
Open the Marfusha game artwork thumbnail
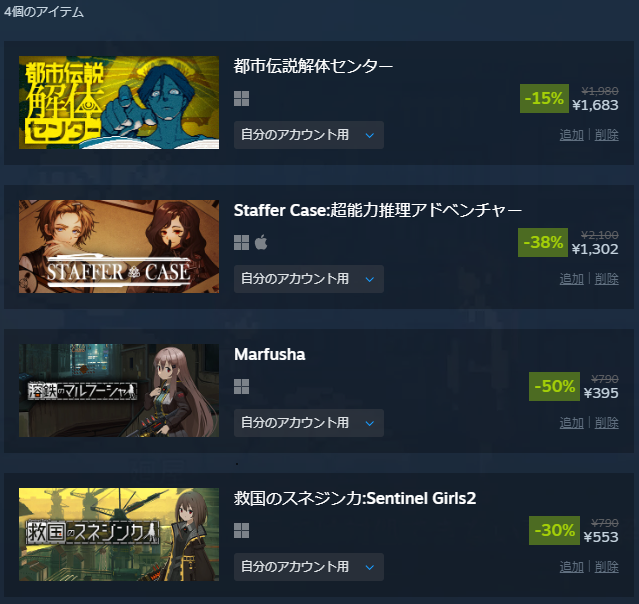click(x=119, y=390)
